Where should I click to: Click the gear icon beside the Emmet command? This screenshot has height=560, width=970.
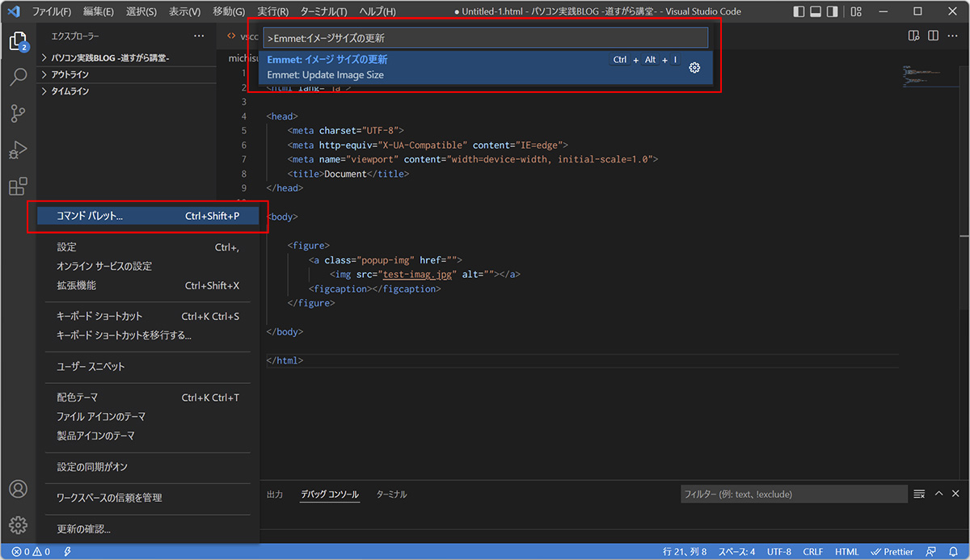coord(694,68)
